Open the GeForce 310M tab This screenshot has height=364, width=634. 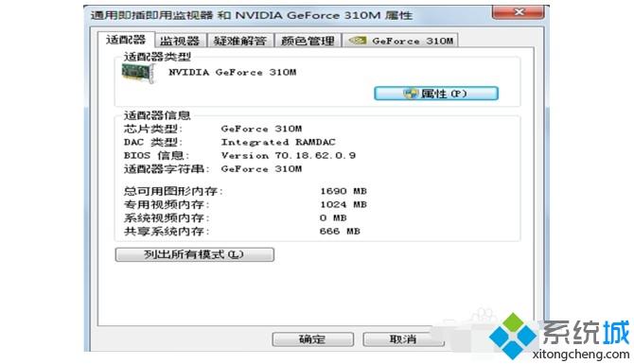click(x=400, y=41)
